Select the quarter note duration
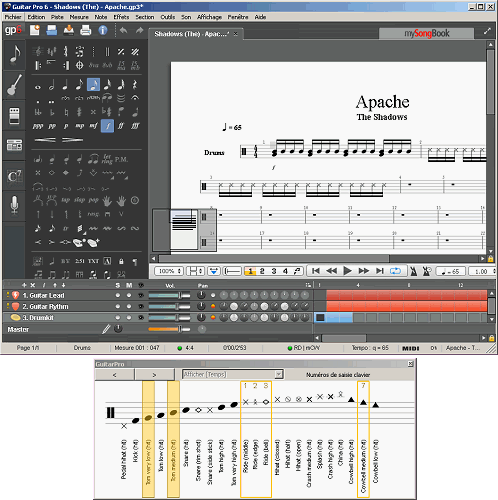This screenshot has height=500, width=498. click(65, 85)
